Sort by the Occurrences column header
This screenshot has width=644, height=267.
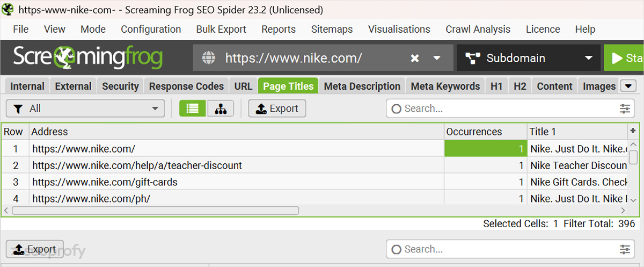tap(486, 132)
